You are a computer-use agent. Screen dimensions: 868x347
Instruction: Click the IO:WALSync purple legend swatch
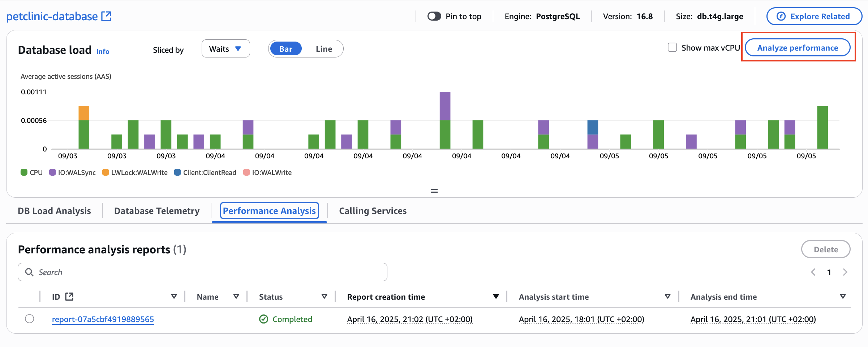point(52,172)
